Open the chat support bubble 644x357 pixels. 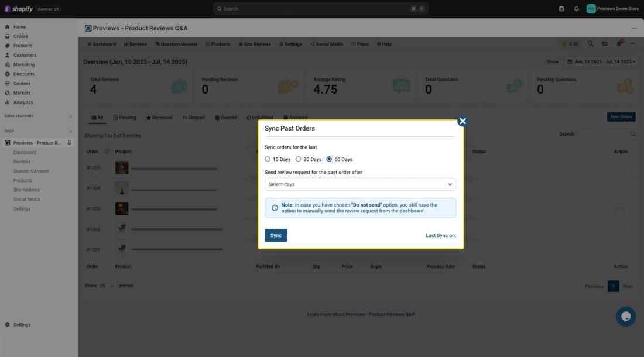(x=625, y=317)
